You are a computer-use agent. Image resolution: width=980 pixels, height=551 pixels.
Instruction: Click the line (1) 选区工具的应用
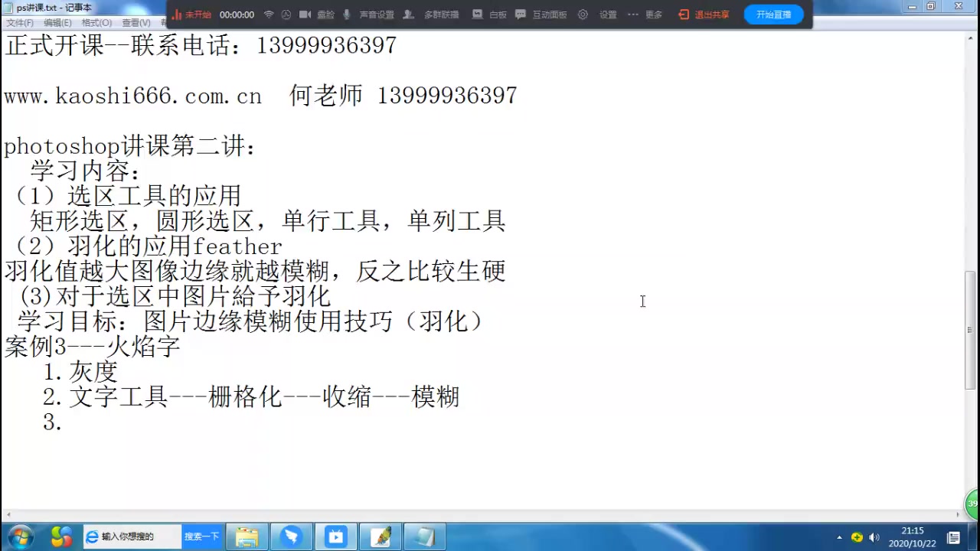click(x=126, y=197)
